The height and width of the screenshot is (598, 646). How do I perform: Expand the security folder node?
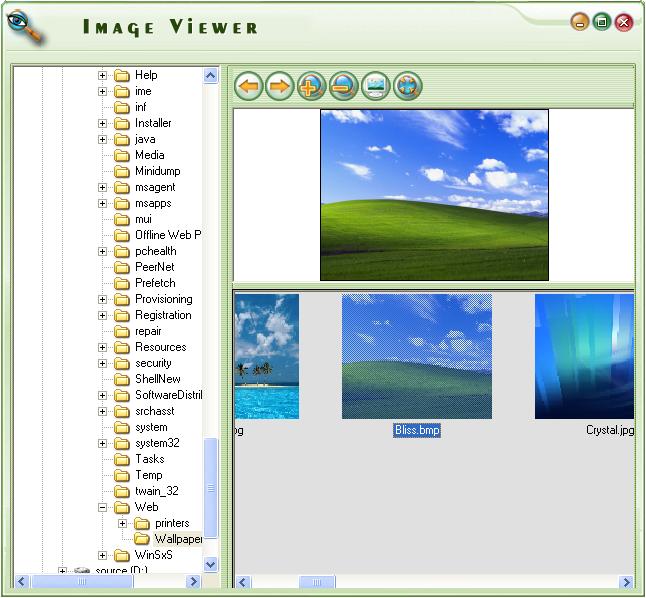(102, 363)
